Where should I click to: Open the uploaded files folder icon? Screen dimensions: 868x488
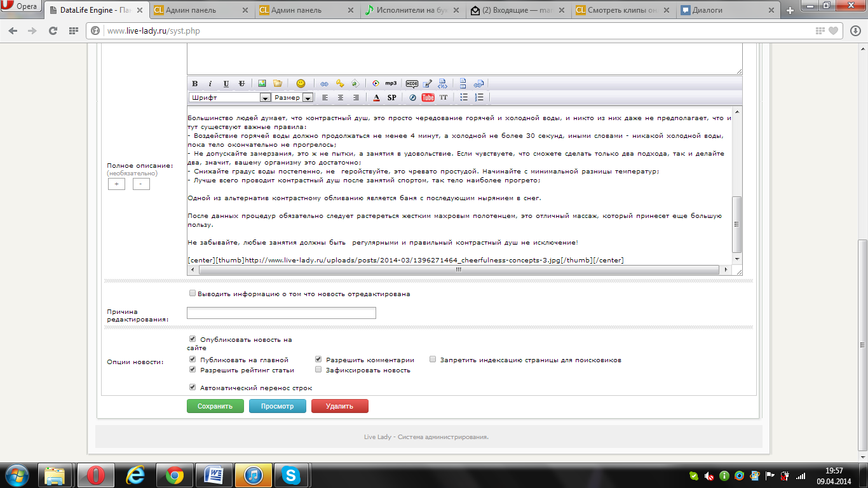pyautogui.click(x=278, y=83)
